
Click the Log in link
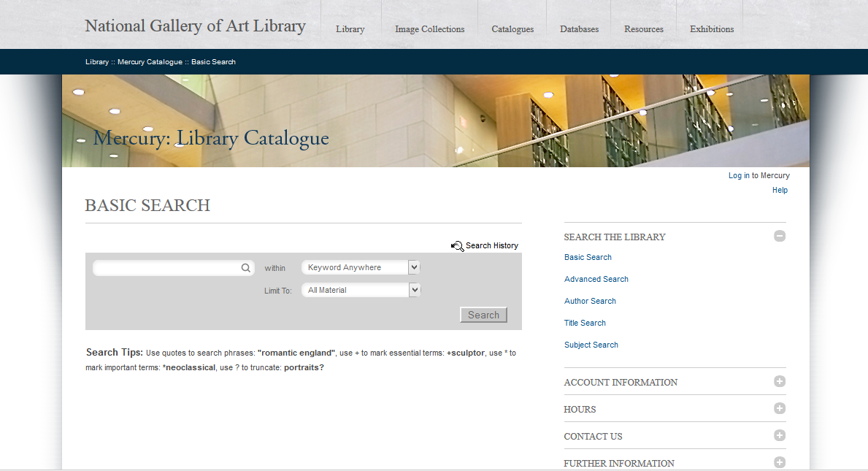(739, 175)
